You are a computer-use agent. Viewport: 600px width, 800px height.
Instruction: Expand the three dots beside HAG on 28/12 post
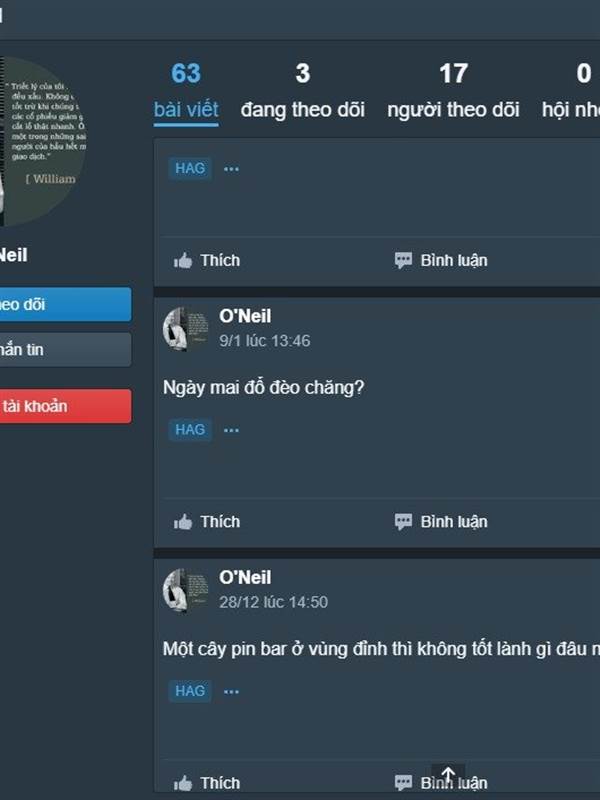pos(231,691)
